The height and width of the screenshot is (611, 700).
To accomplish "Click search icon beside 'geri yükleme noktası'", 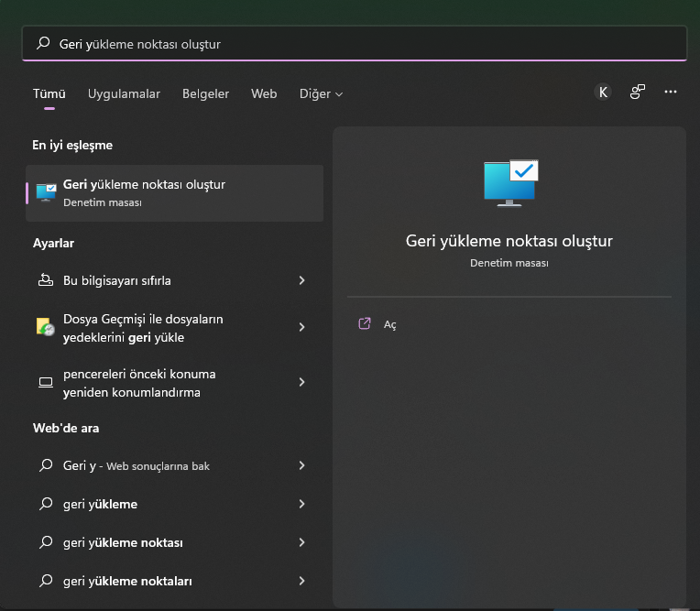I will click(x=46, y=542).
